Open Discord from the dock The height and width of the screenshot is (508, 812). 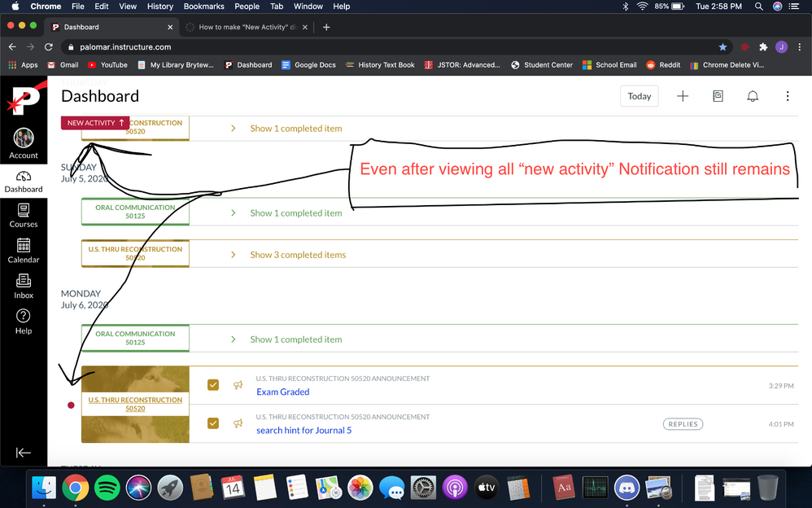tap(626, 488)
